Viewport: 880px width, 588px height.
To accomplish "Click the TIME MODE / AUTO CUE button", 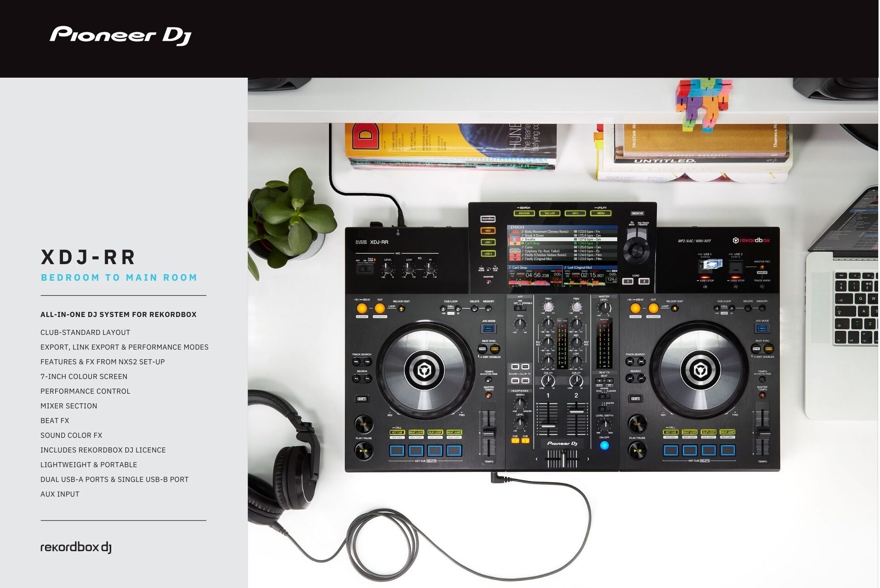I will click(x=488, y=269).
